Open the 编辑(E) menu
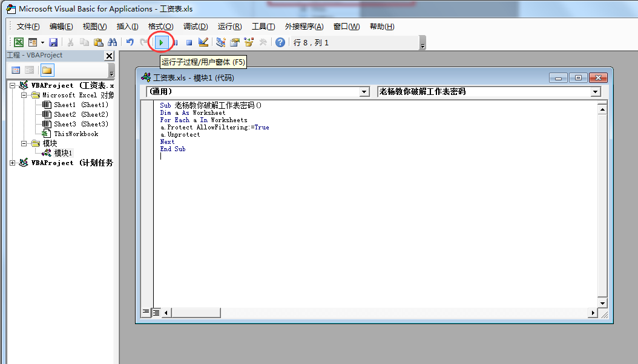This screenshot has height=364, width=638. [61, 27]
